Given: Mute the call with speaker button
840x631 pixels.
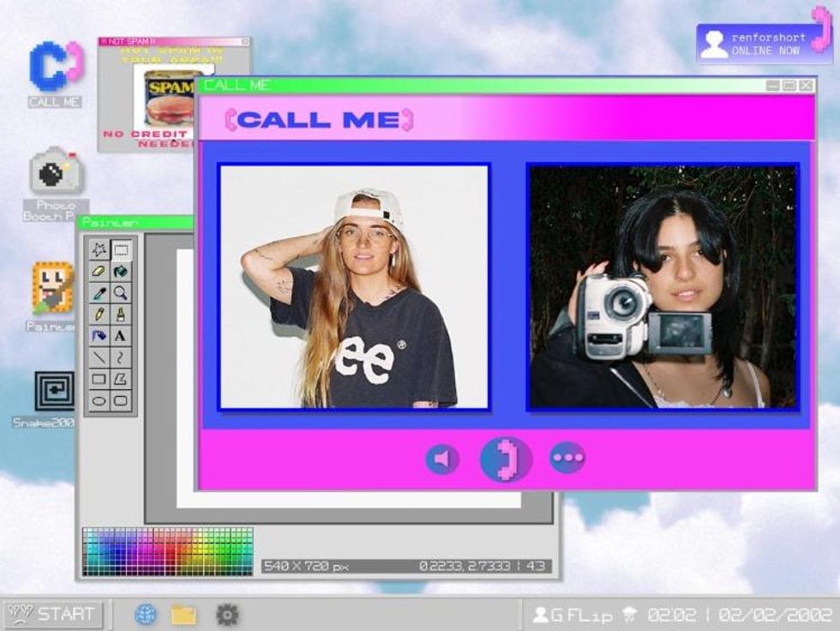Looking at the screenshot, I should 442,459.
